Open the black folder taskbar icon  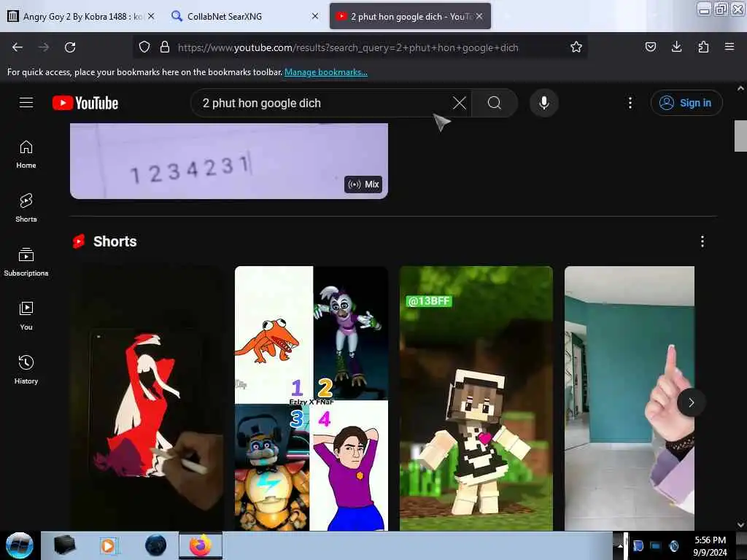pyautogui.click(x=65, y=546)
